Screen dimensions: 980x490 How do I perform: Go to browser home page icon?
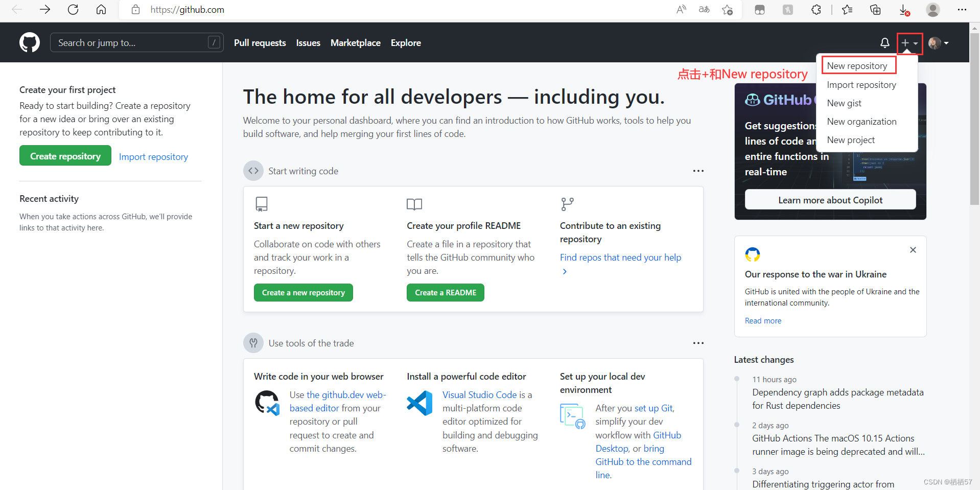pyautogui.click(x=101, y=9)
